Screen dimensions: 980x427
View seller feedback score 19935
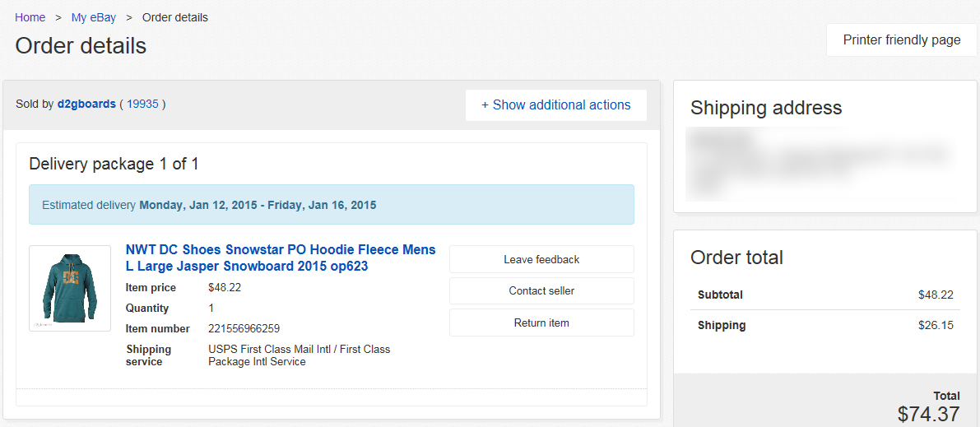pyautogui.click(x=142, y=104)
